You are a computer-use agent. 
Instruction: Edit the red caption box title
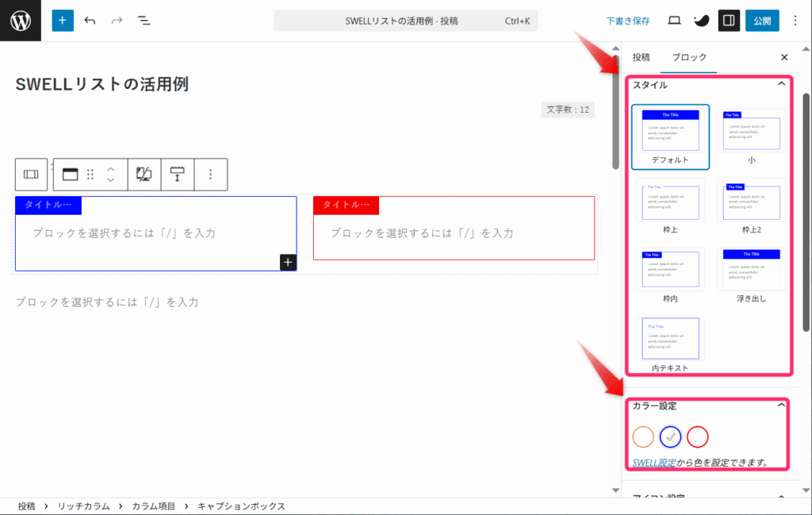346,205
